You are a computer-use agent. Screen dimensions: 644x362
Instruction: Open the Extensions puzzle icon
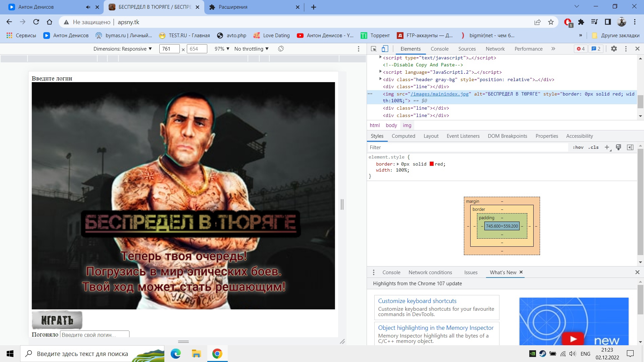pyautogui.click(x=581, y=22)
